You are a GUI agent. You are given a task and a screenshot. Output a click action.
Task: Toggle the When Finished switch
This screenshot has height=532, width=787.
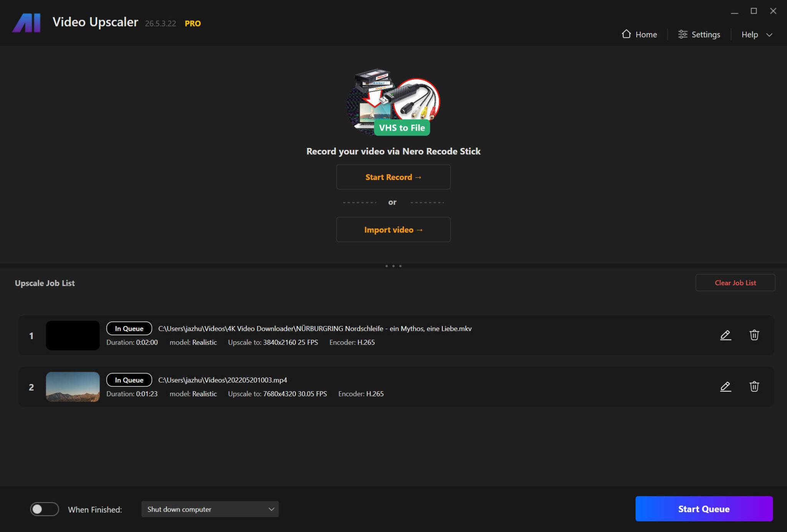tap(45, 509)
